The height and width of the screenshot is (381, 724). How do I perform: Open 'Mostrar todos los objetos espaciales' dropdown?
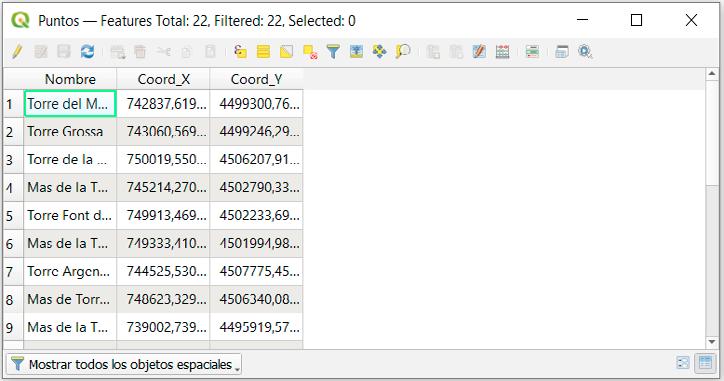point(124,364)
